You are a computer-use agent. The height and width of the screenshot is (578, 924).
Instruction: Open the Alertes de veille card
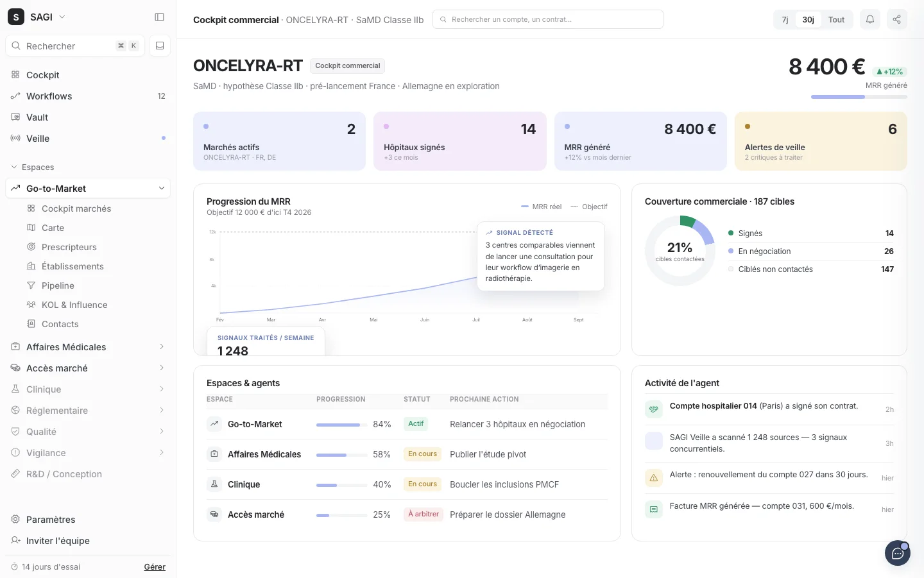click(821, 141)
